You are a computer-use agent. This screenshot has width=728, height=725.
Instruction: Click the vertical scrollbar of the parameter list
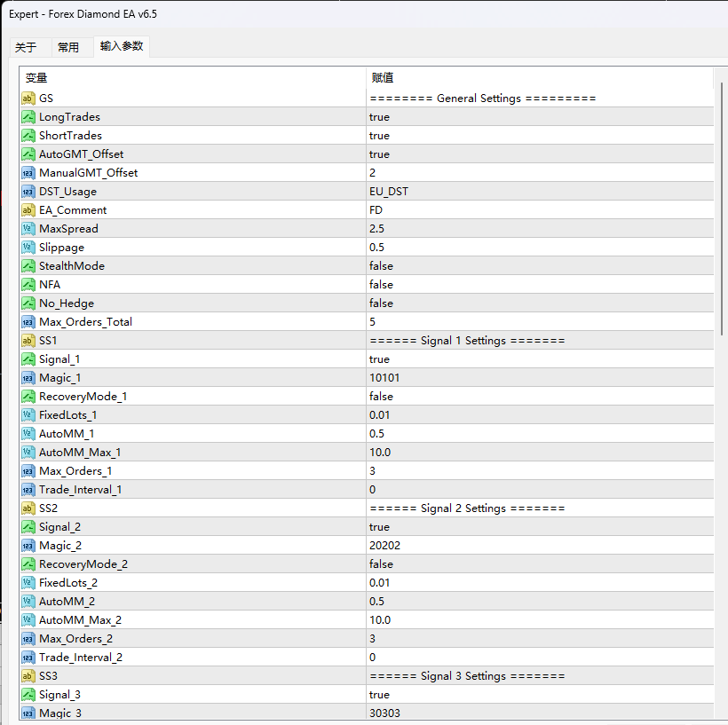click(x=722, y=209)
